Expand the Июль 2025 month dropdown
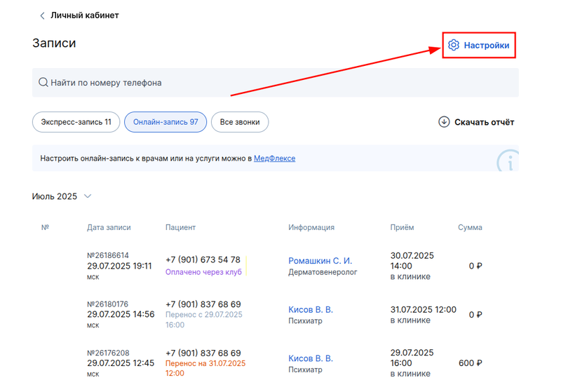 click(x=88, y=196)
